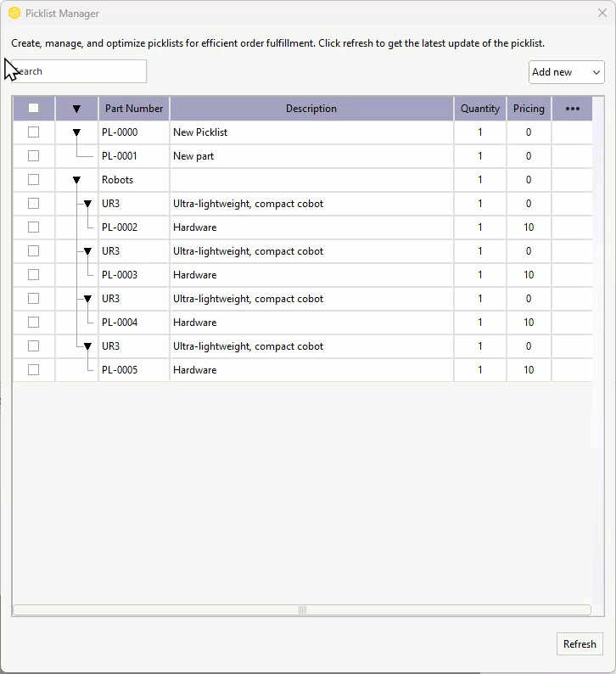
Task: Click quantity value in Robots row
Action: pos(480,180)
